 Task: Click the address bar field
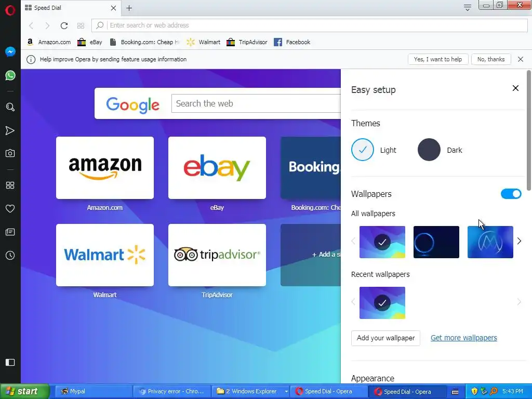(x=310, y=25)
